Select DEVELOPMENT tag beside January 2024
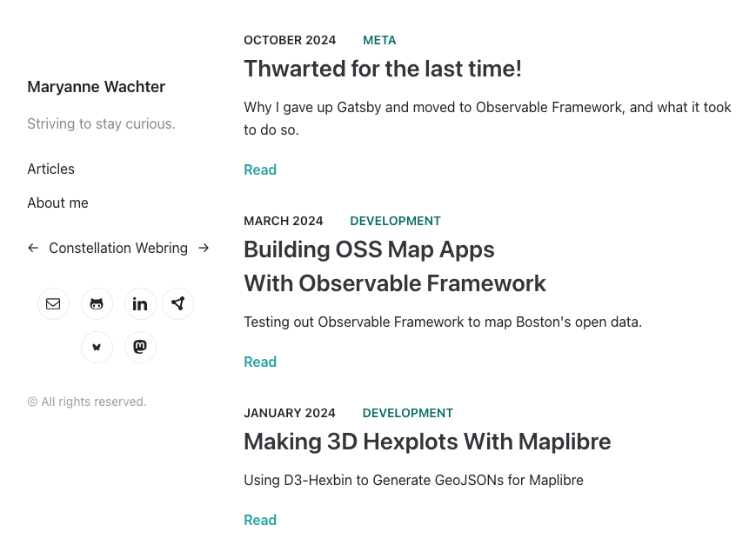Viewport: 756px width, 545px height. (407, 413)
